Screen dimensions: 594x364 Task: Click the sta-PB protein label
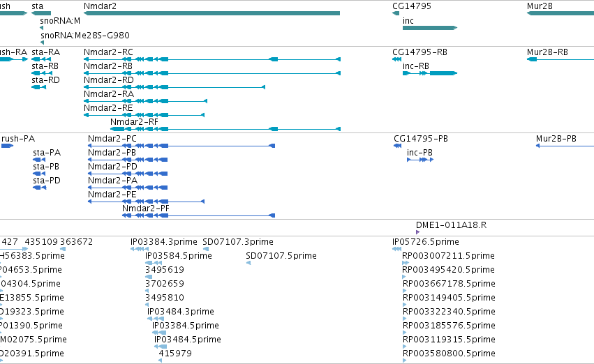(x=46, y=167)
